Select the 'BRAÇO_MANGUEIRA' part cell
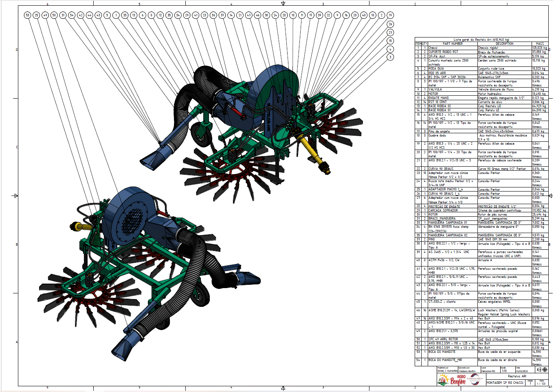Screen dimensions: 554x392 pos(453,218)
